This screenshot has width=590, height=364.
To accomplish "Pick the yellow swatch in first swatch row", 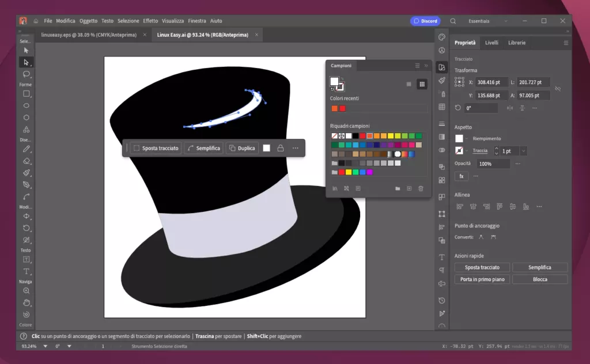I will coord(391,136).
